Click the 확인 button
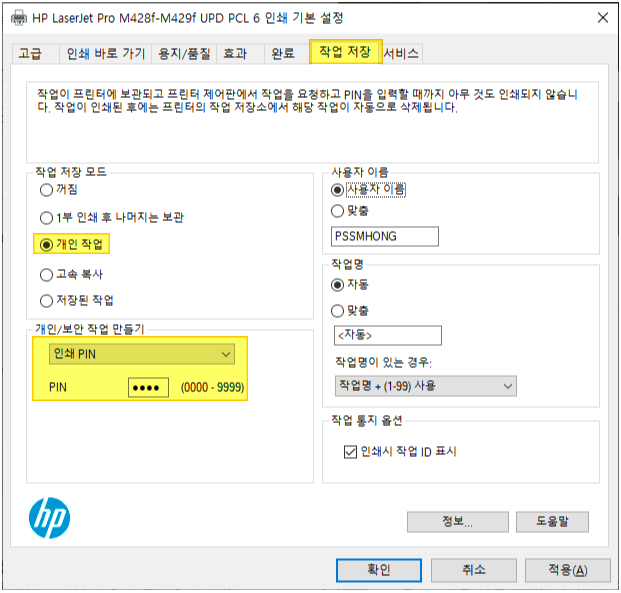Image resolution: width=621 pixels, height=593 pixels. pos(379,570)
